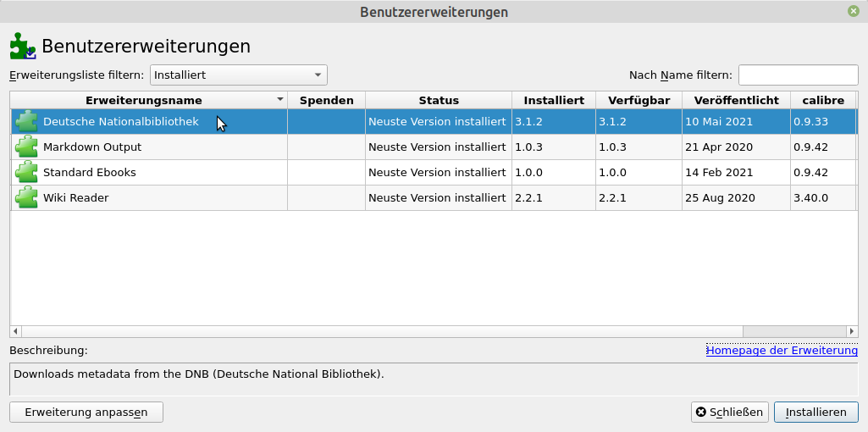
Task: Click the Markdown Output plugin puzzle icon
Action: click(26, 147)
